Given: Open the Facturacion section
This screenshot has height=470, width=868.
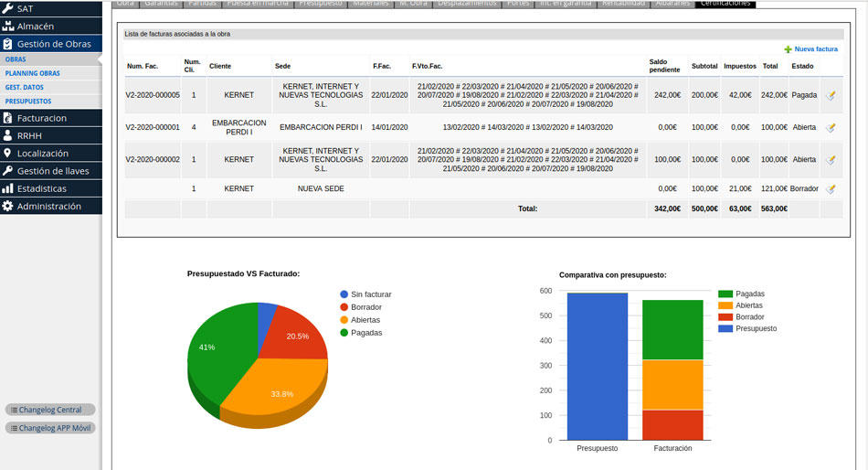Looking at the screenshot, I should tap(51, 118).
